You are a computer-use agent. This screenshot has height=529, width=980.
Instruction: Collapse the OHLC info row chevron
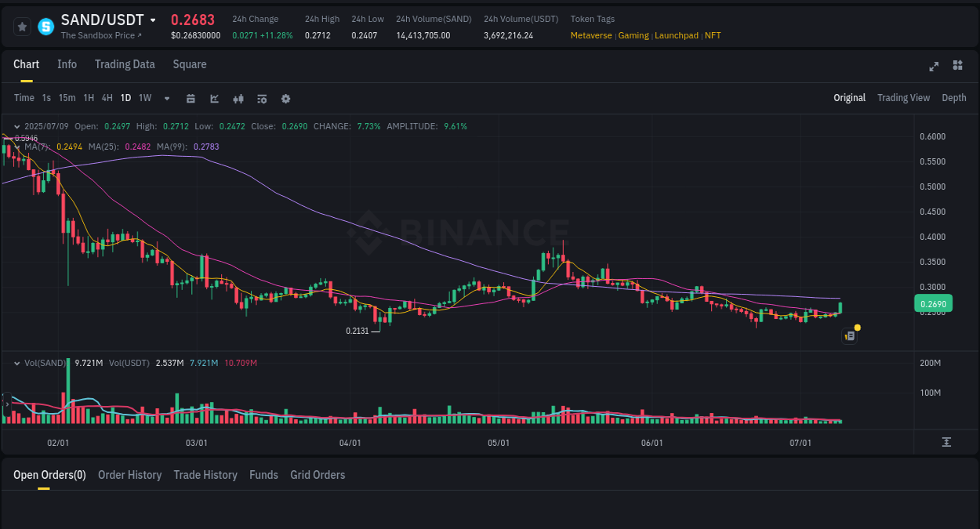(x=17, y=125)
